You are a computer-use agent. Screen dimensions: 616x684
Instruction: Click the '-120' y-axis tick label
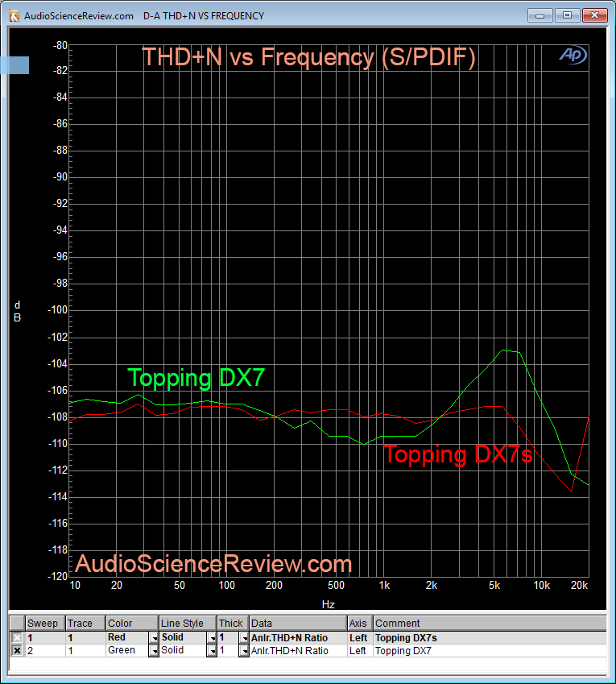[x=57, y=576]
